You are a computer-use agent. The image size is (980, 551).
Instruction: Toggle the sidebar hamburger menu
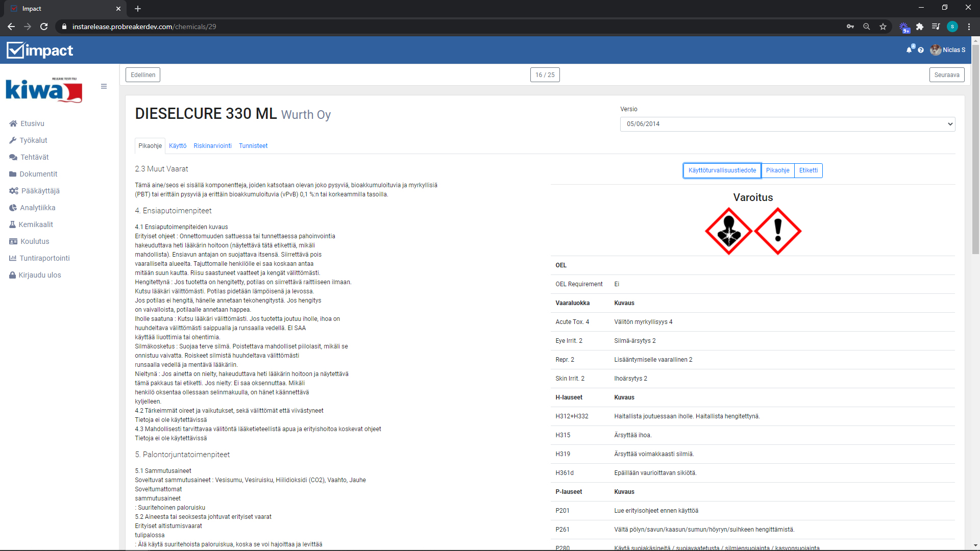104,86
